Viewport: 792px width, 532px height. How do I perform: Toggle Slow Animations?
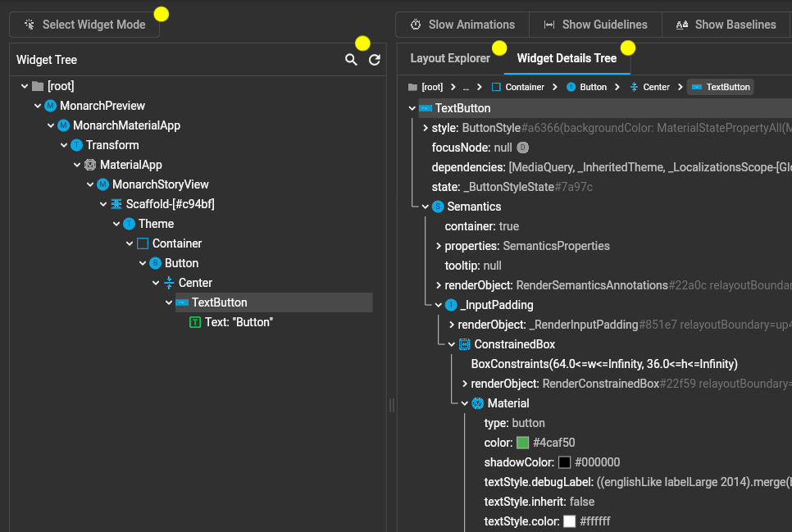462,25
